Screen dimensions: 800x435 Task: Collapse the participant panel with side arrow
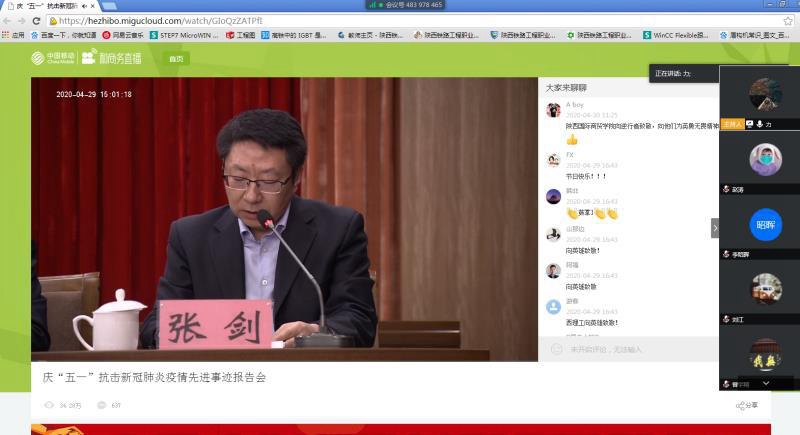715,228
